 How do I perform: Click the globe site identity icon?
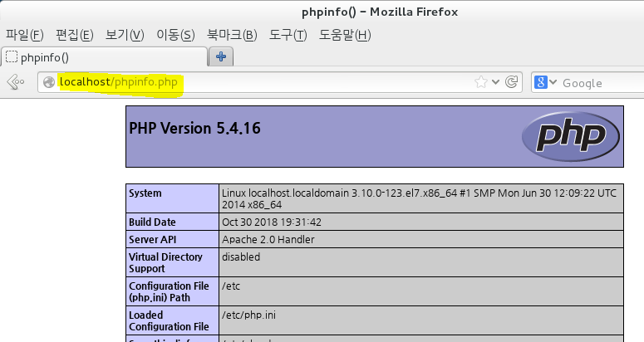(49, 82)
